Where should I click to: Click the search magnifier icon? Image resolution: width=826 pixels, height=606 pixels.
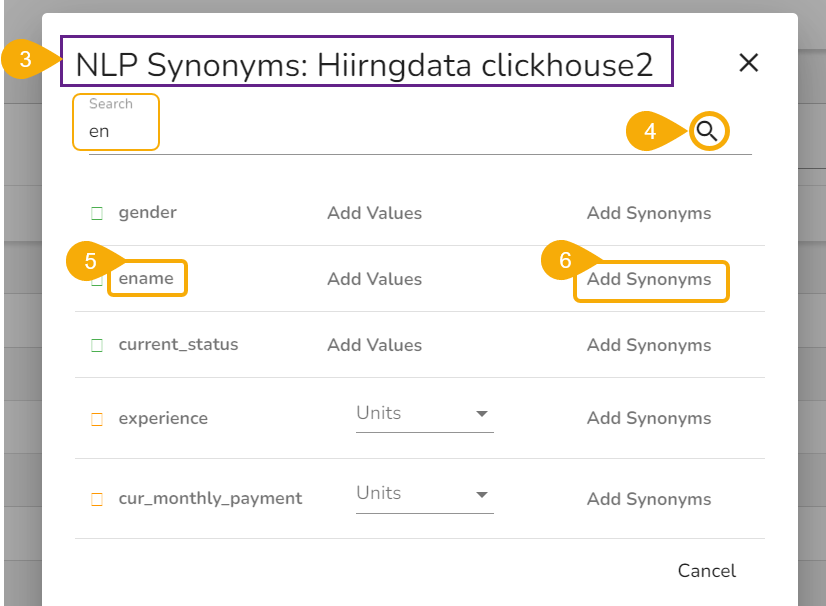coord(707,131)
